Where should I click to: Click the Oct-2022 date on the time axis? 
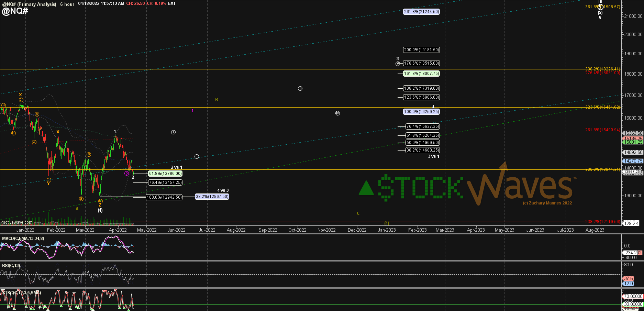(297, 230)
